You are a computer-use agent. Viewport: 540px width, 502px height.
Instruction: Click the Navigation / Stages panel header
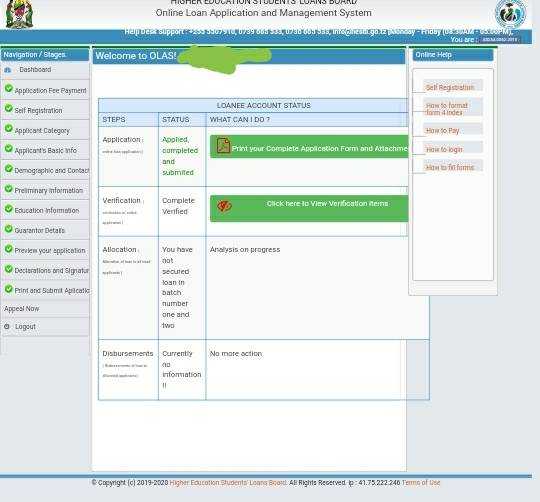pos(45,55)
